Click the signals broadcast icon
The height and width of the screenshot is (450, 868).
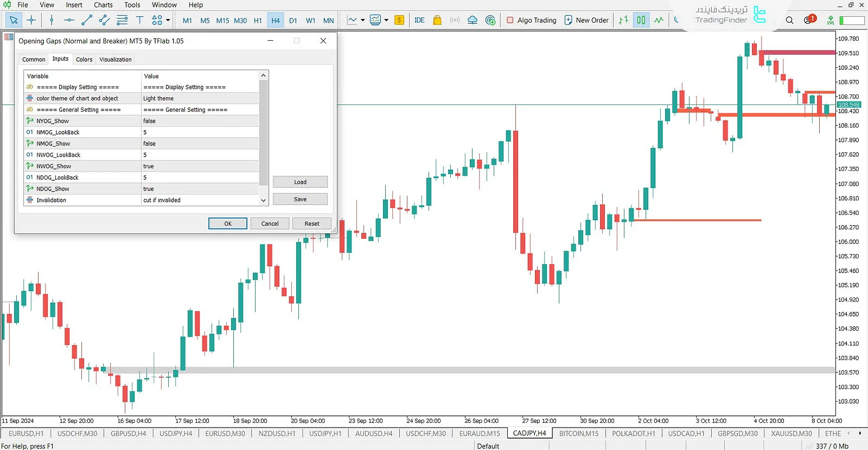click(x=455, y=20)
